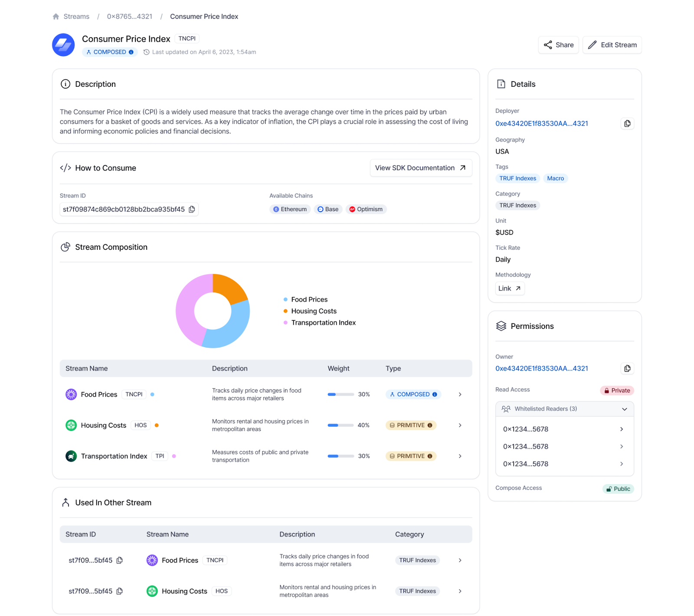Copy the Housing Costs stream ID in Used In Other Stream

pyautogui.click(x=120, y=591)
